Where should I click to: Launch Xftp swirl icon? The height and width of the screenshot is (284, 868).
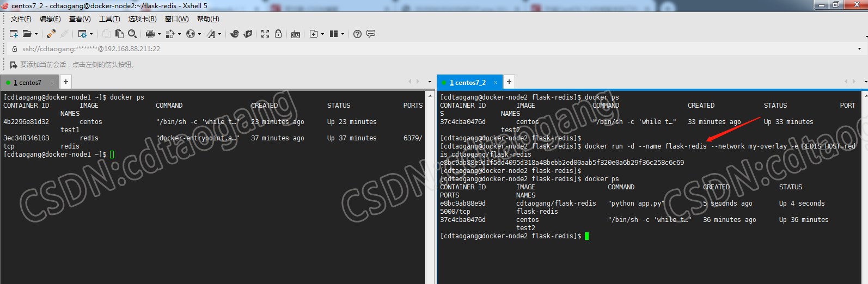tap(235, 34)
